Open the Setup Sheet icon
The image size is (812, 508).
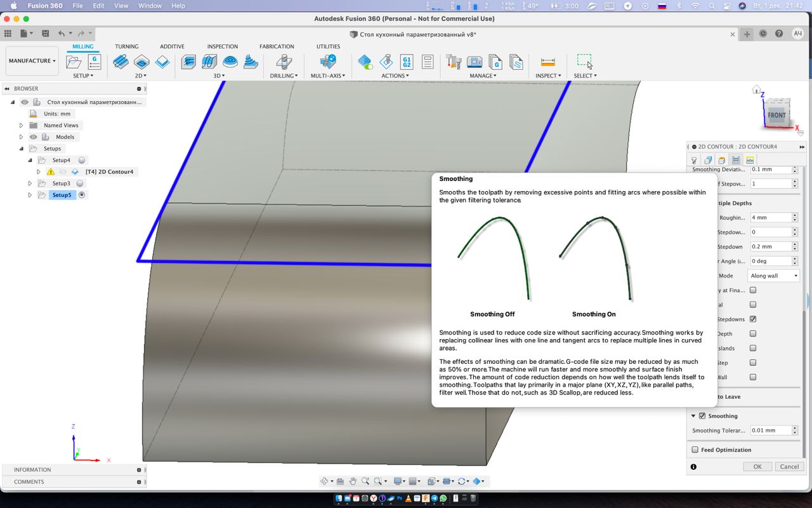(428, 62)
